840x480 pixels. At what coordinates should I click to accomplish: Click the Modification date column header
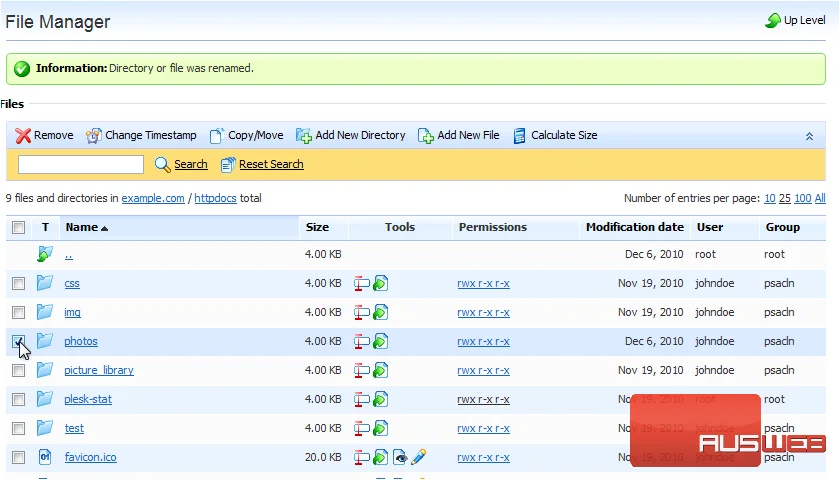point(635,227)
